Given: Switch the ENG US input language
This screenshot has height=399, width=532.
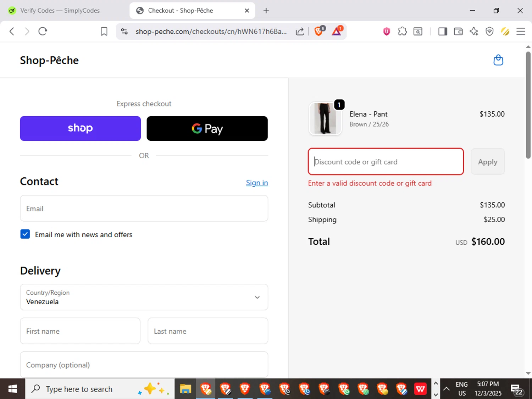Looking at the screenshot, I should click(462, 389).
